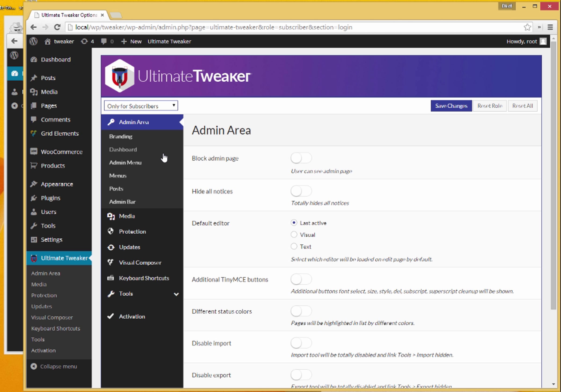Bookmark this page with the star icon
Screen dimensions: 561x392
click(x=527, y=27)
